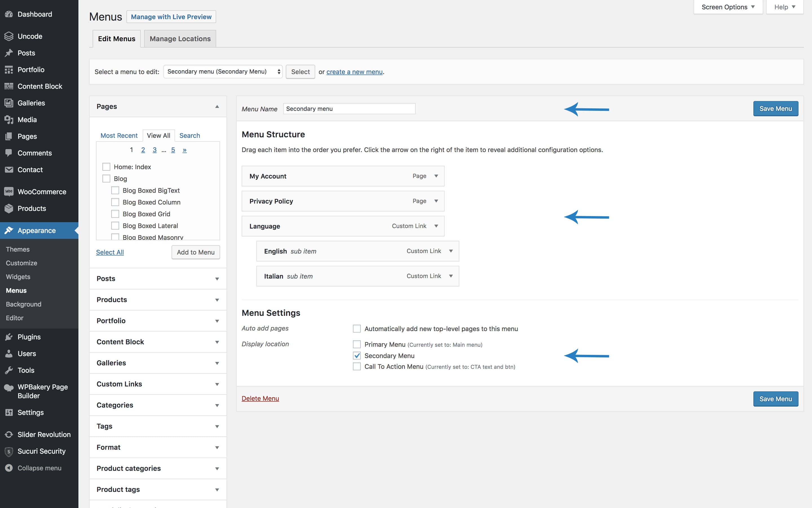Screen dimensions: 812x508
Task: Click the WooCommerce sidebar icon
Action: (9, 192)
